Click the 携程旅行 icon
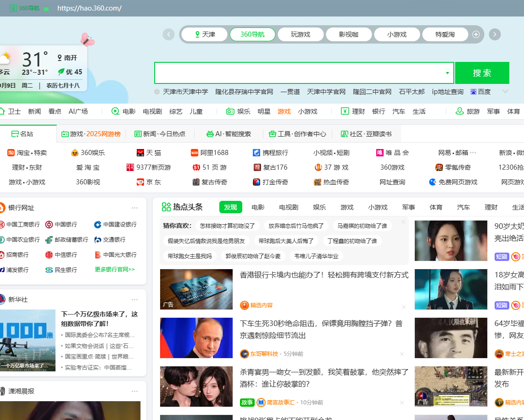Image resolution: width=524 pixels, height=420 pixels. [256, 153]
